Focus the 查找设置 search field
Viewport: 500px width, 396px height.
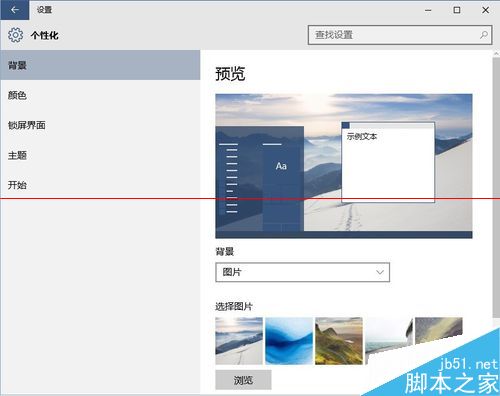(x=400, y=35)
